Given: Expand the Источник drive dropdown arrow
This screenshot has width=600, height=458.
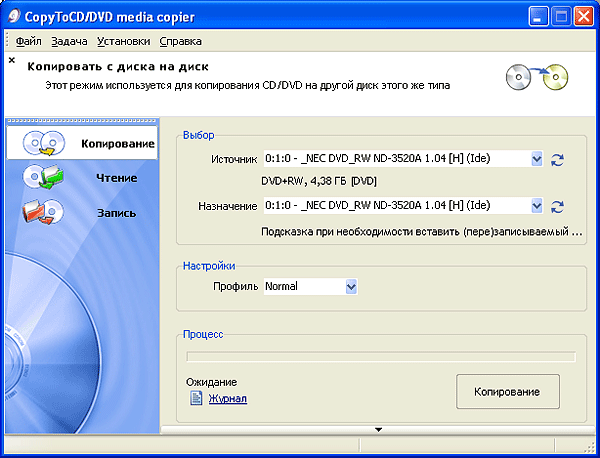Looking at the screenshot, I should coord(537,159).
